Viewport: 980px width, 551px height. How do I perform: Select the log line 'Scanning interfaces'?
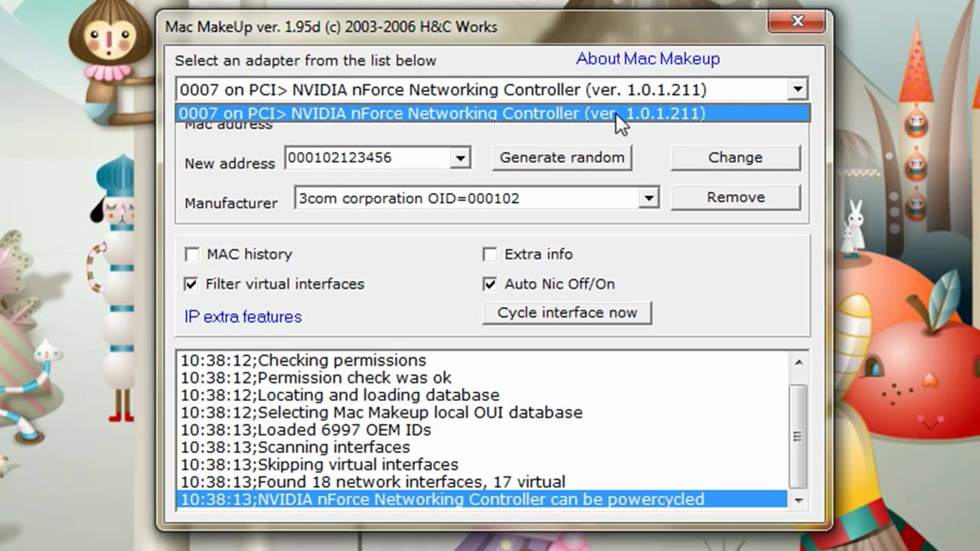[482, 448]
